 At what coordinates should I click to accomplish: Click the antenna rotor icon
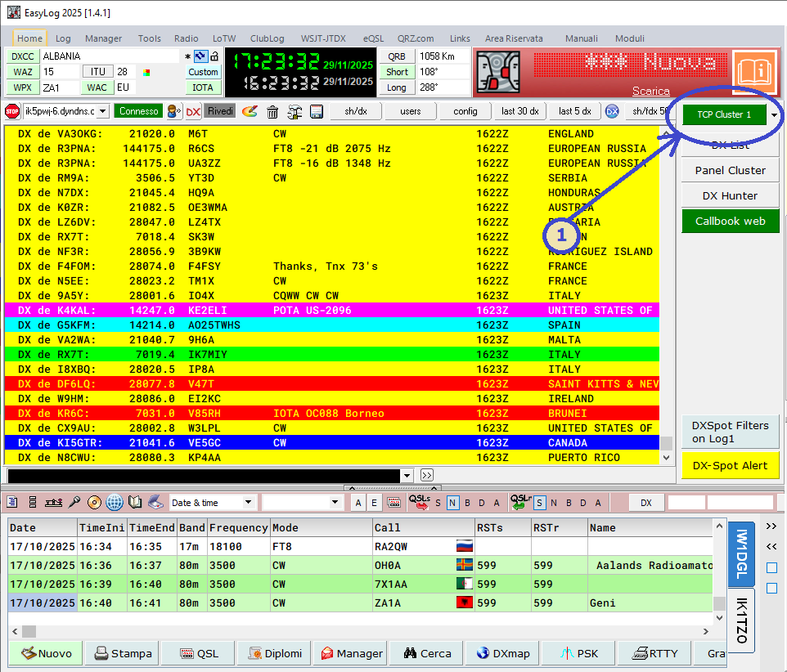53,502
